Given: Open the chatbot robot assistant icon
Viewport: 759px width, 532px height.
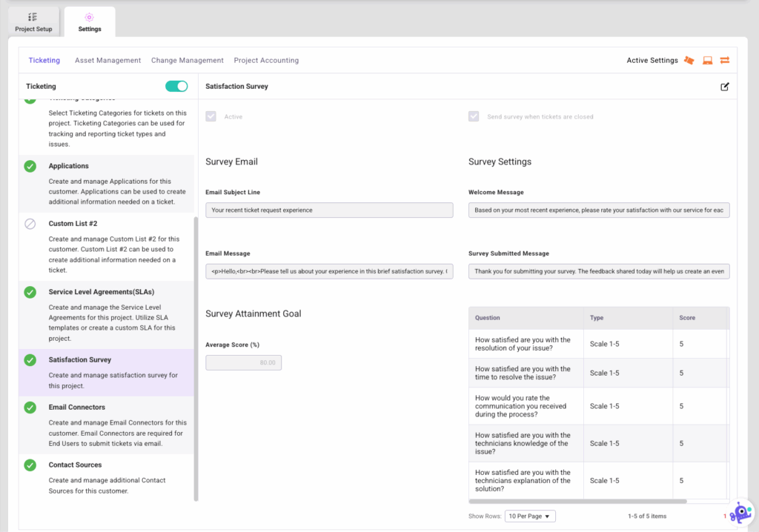Looking at the screenshot, I should click(739, 513).
